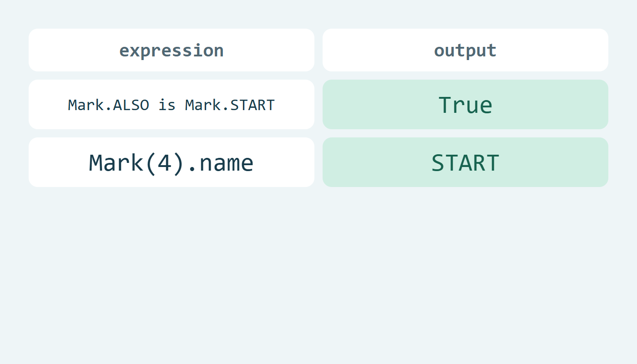Click the Mark.ALSO text in first expression
This screenshot has height=364, width=637.
[108, 105]
